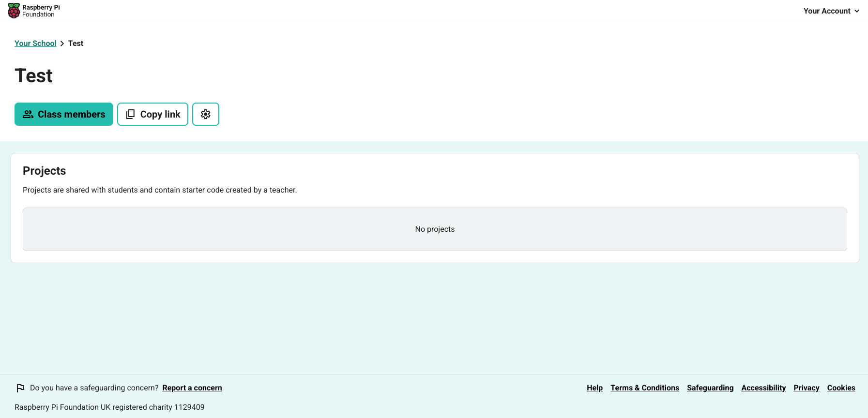Click the No projects empty panel
This screenshot has height=418, width=868.
pyautogui.click(x=435, y=229)
